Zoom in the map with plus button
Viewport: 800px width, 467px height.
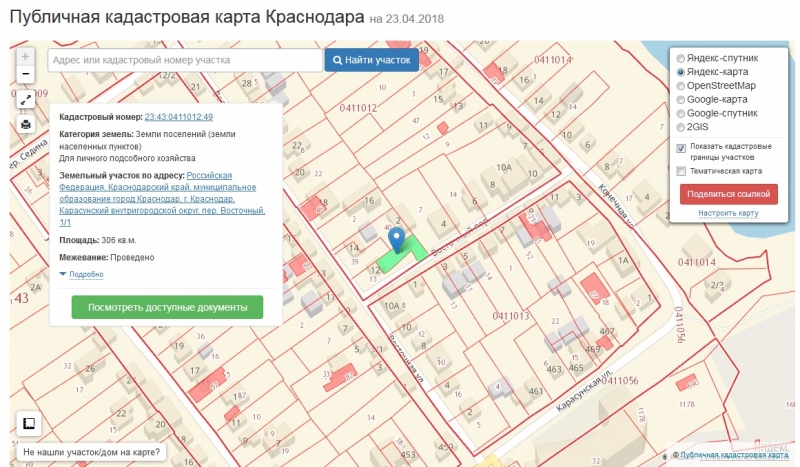pyautogui.click(x=25, y=57)
